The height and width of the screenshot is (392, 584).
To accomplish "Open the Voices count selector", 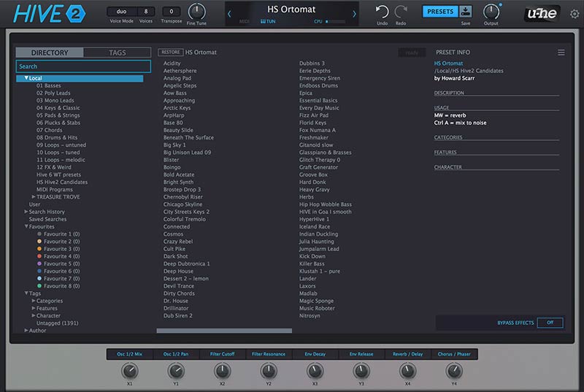I will pyautogui.click(x=146, y=12).
